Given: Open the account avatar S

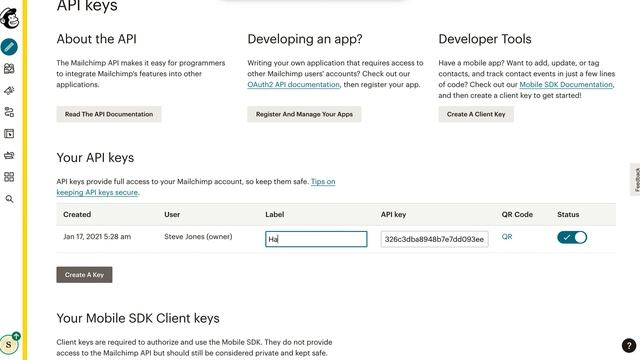Looking at the screenshot, I should click(x=9, y=344).
